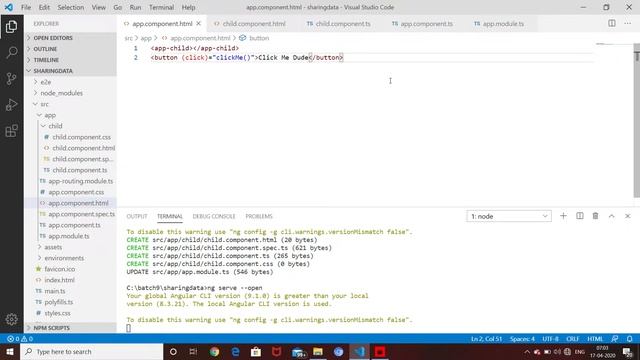This screenshot has width=640, height=360.
Task: Open Windows Start menu
Action: pos(10,351)
